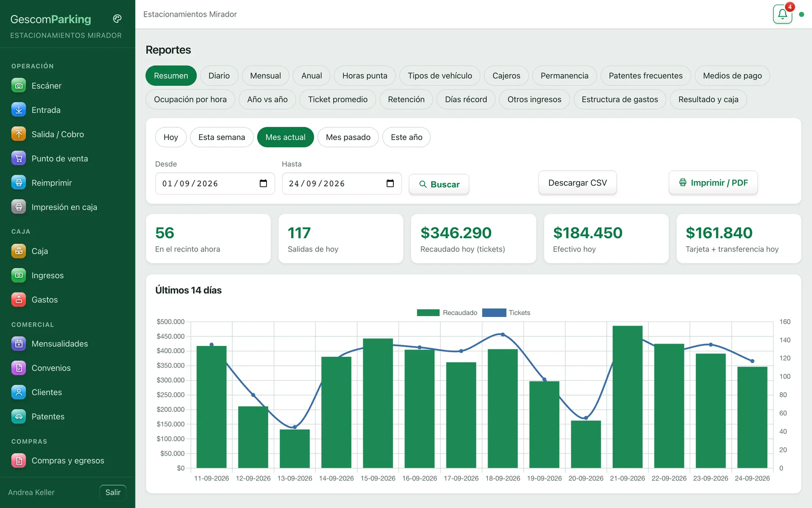Click the Punto de venta cart icon
The height and width of the screenshot is (508, 812).
(x=19, y=158)
